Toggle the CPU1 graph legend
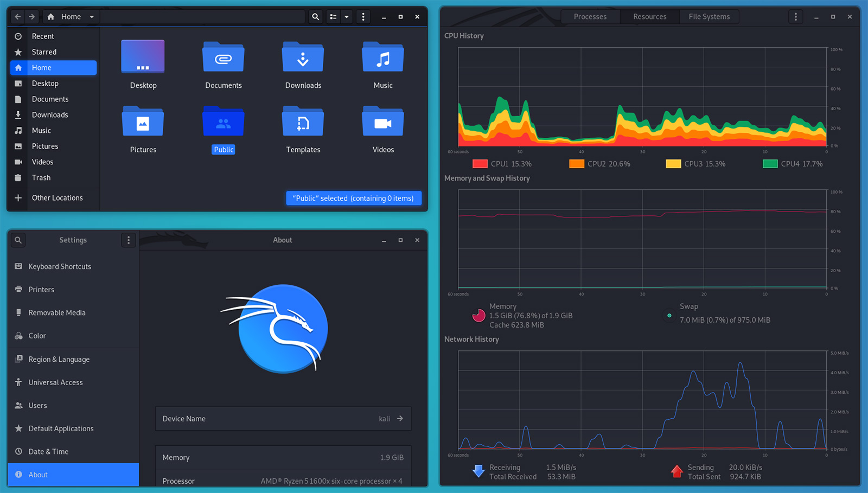 (x=480, y=163)
